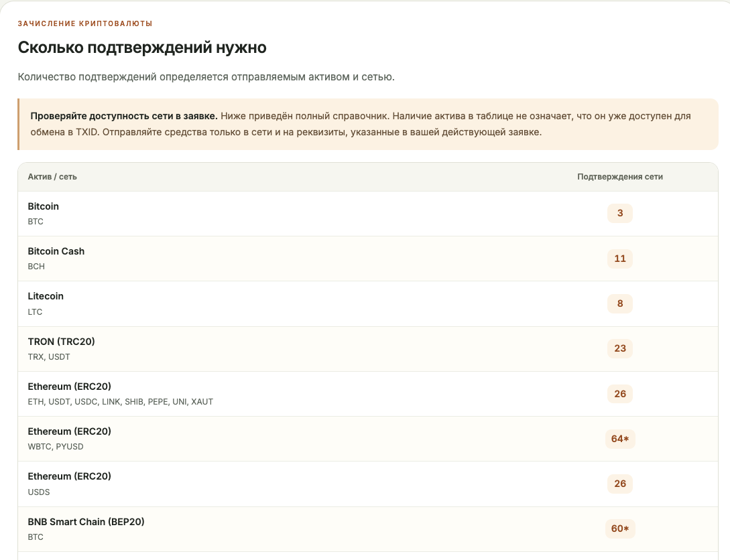Screen dimensions: 730x560
Task: Click the '26' badge in the USDS row
Action: pos(620,484)
